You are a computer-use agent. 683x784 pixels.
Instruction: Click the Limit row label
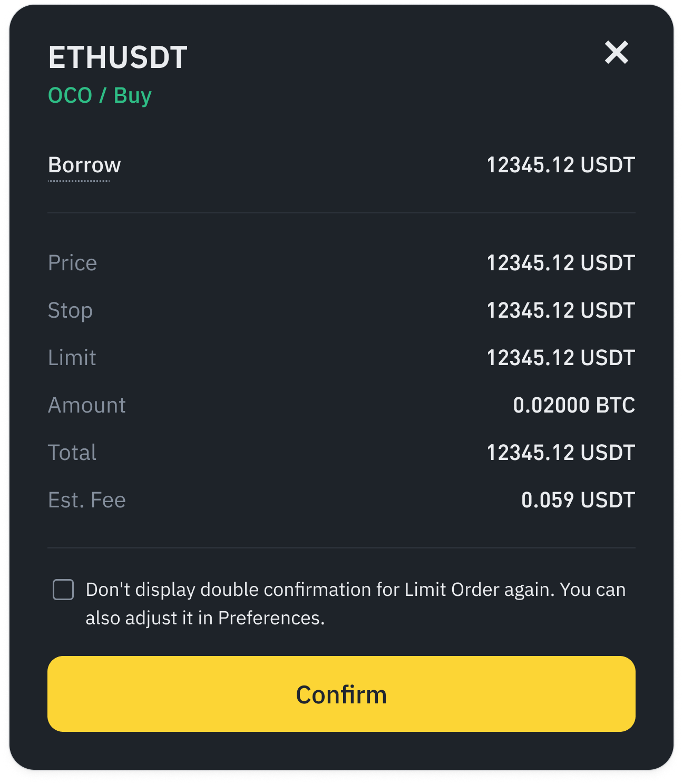72,358
